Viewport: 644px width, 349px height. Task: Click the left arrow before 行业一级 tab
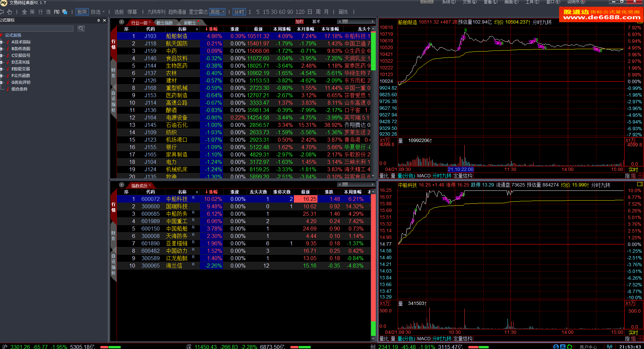click(x=122, y=22)
